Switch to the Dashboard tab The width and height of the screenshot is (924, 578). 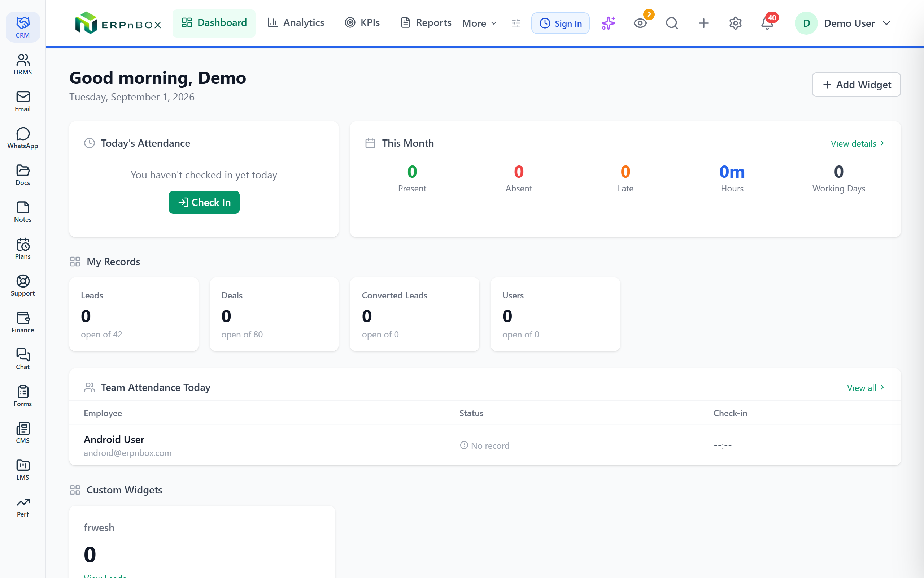(x=214, y=23)
